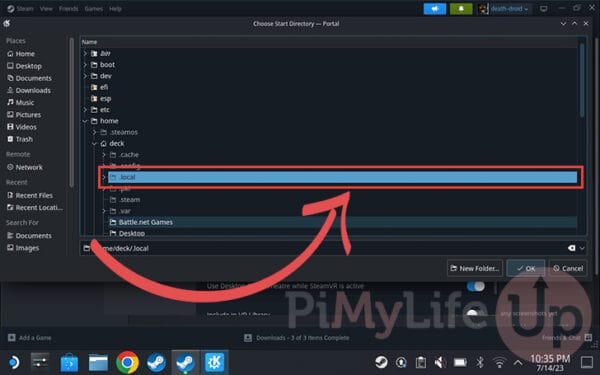Screen dimensions: 600x375
Task: Clear the path field text
Action: (x=571, y=248)
